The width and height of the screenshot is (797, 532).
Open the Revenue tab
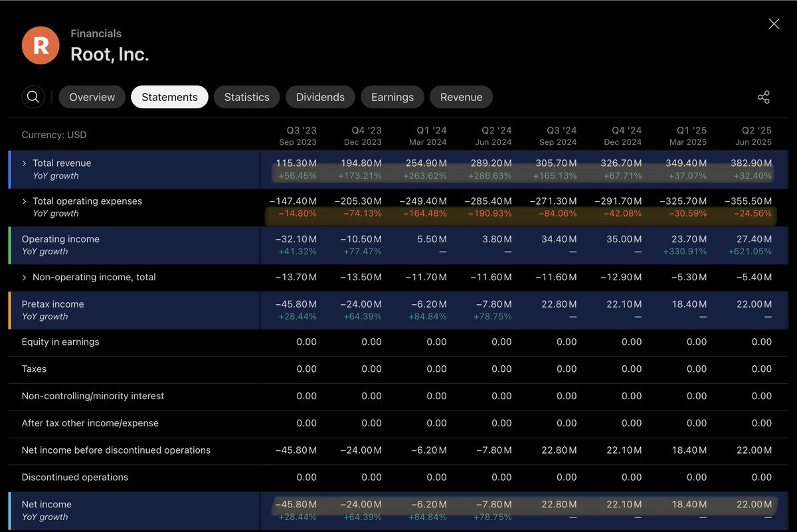(461, 97)
